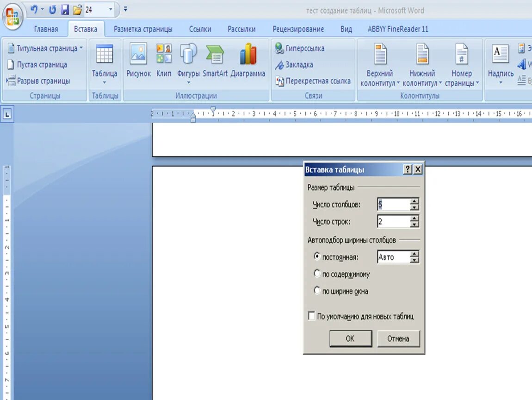Open the ABBYY FineReader 11 tab
The height and width of the screenshot is (400, 532).
pyautogui.click(x=398, y=29)
